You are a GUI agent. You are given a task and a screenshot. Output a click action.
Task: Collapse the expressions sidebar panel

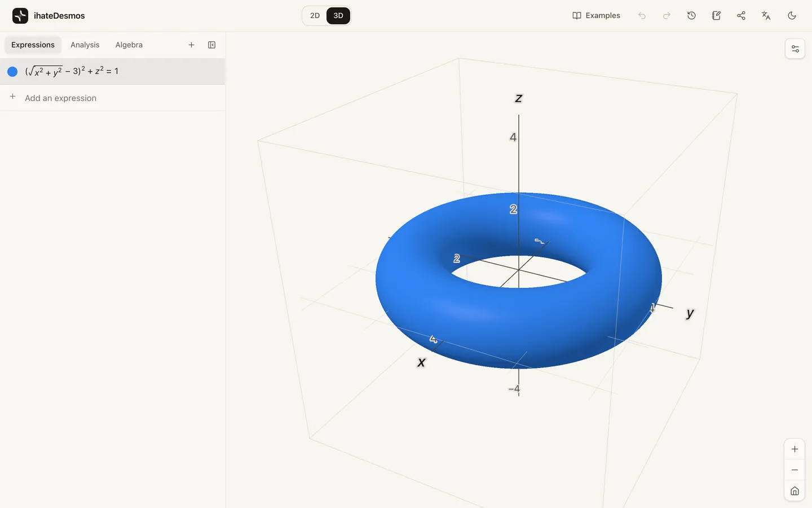coord(211,45)
